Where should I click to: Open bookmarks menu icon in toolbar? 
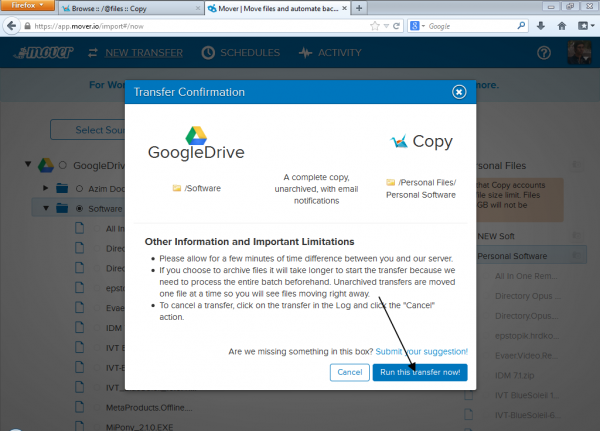point(586,26)
